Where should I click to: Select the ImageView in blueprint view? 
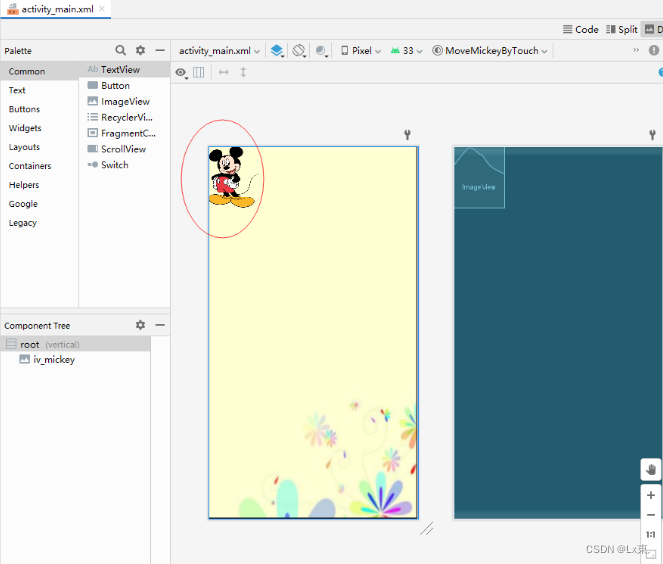coord(479,178)
